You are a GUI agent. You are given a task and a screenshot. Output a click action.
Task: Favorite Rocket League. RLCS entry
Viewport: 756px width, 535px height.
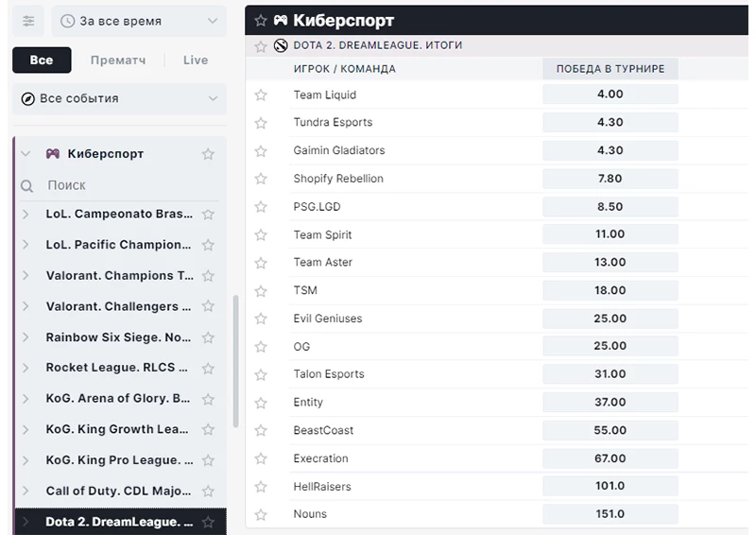tap(208, 369)
